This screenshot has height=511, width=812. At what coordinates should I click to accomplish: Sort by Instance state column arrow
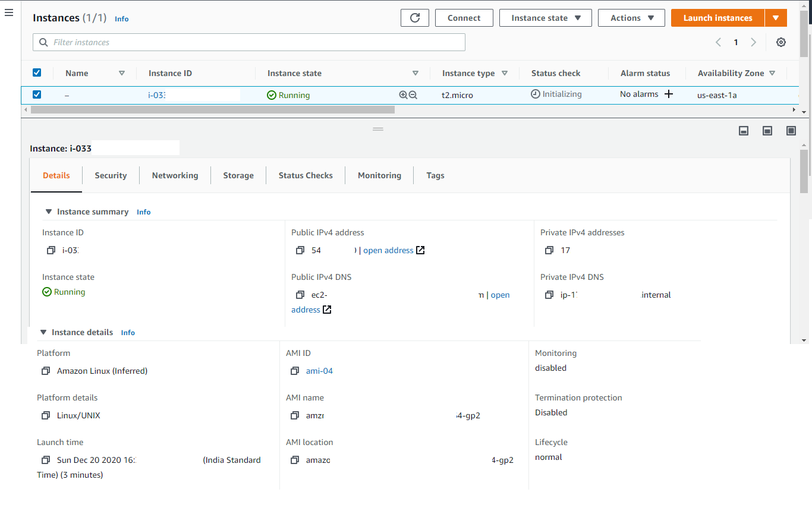(416, 73)
